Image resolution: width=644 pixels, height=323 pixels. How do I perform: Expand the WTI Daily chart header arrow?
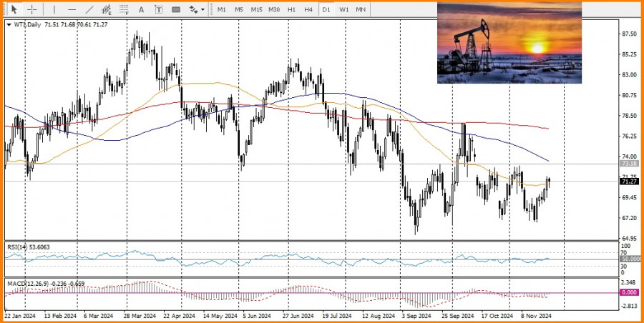tap(9, 24)
